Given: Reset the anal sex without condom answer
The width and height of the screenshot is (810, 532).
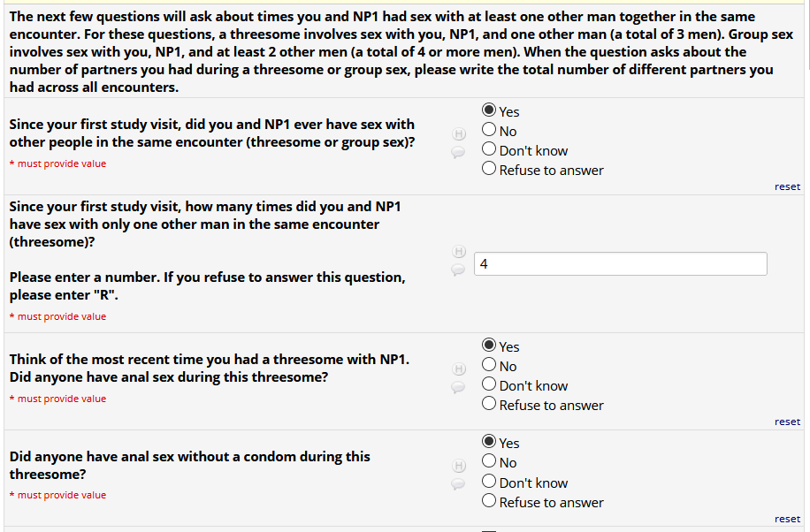Looking at the screenshot, I should coord(787,519).
